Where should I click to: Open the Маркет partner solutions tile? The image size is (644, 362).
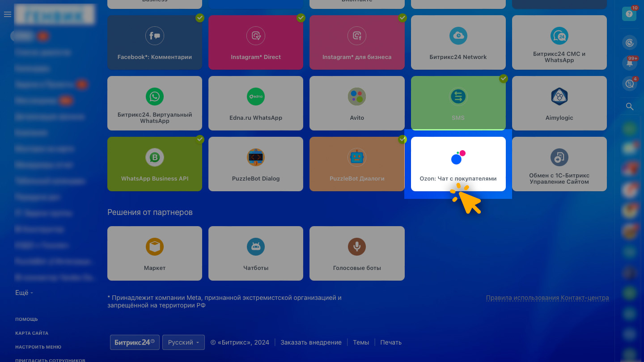pos(155,253)
